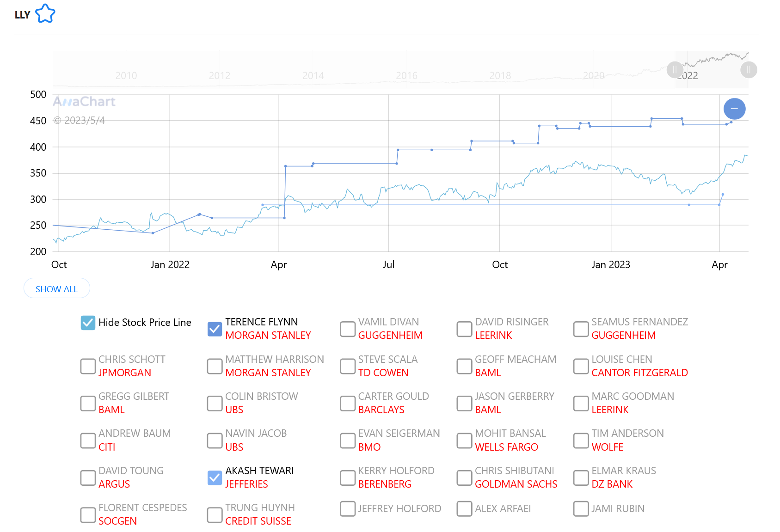
Task: Favorite LLY with the star icon
Action: [45, 14]
